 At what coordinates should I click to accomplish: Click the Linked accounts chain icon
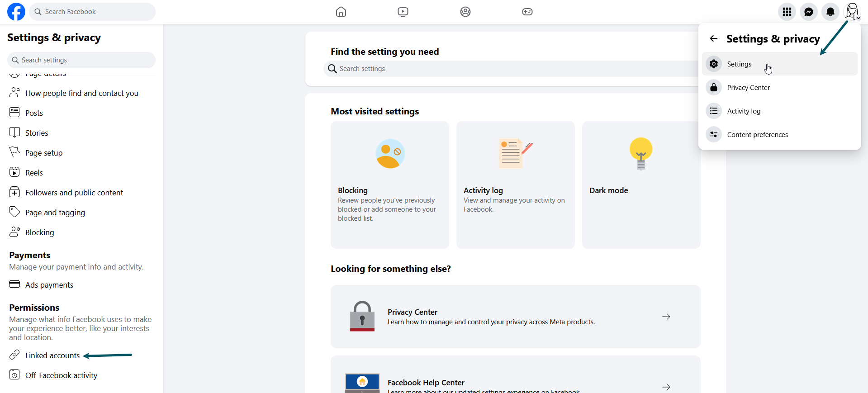click(x=14, y=355)
